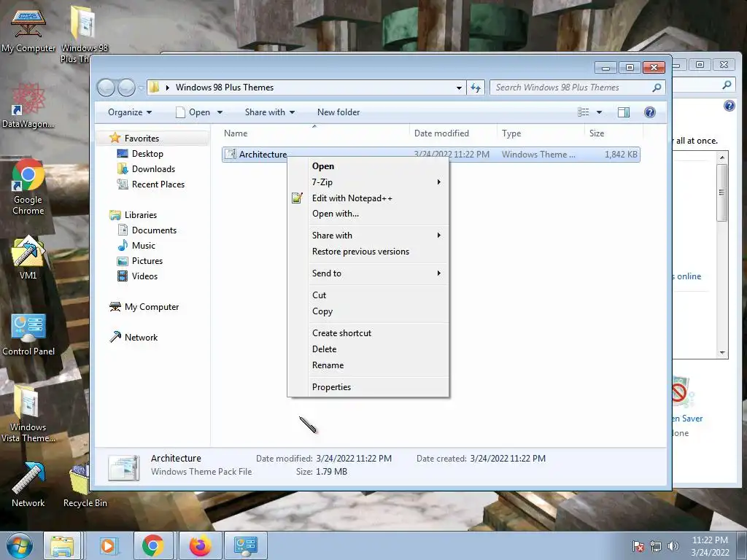This screenshot has width=747, height=560.
Task: Click the New folder button
Action: [x=338, y=112]
